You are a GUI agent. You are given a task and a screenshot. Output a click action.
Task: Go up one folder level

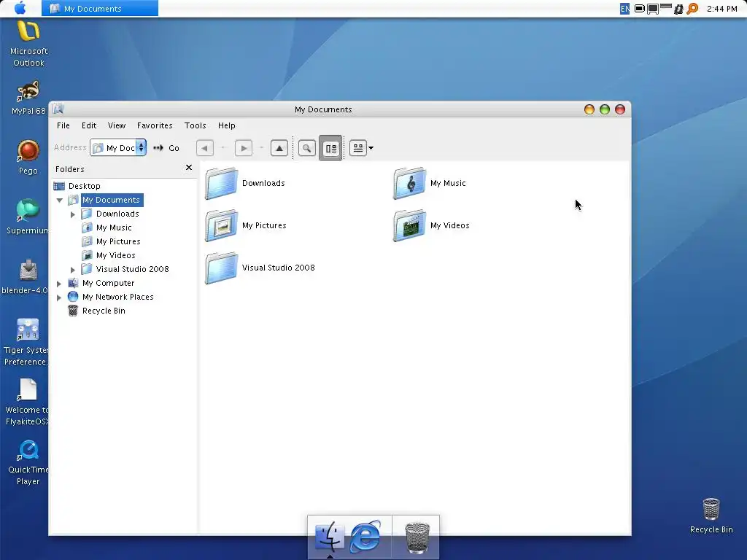point(279,148)
